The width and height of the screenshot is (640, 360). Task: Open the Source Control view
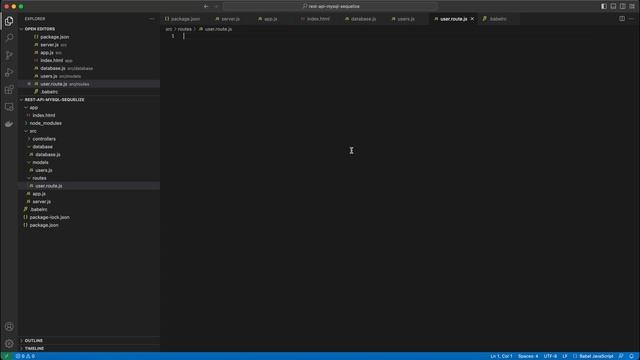9,55
